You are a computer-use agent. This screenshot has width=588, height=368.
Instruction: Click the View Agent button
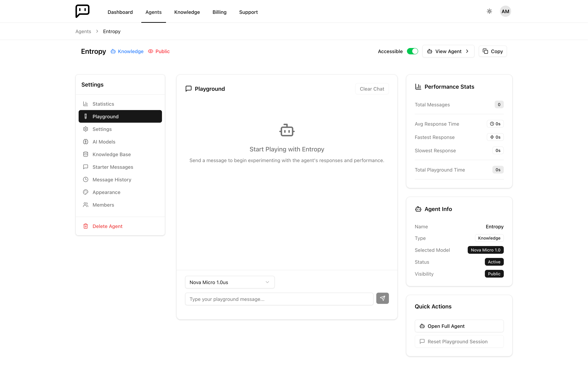(x=448, y=51)
